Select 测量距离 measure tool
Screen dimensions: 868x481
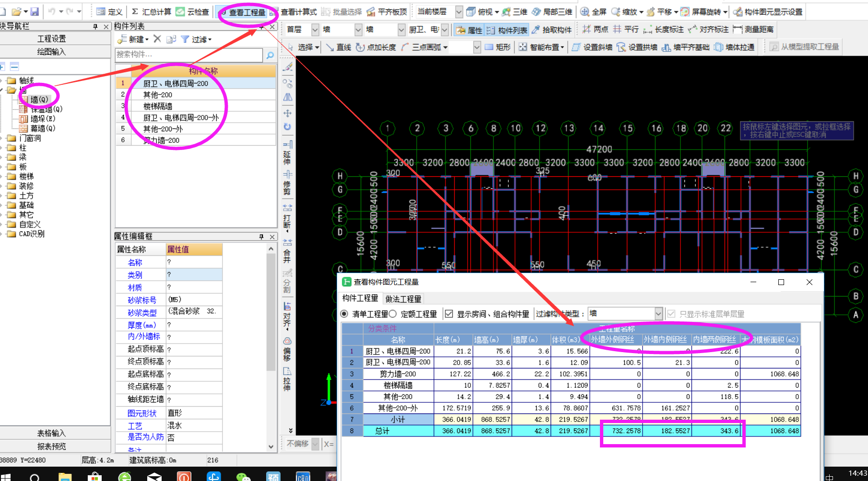click(753, 30)
